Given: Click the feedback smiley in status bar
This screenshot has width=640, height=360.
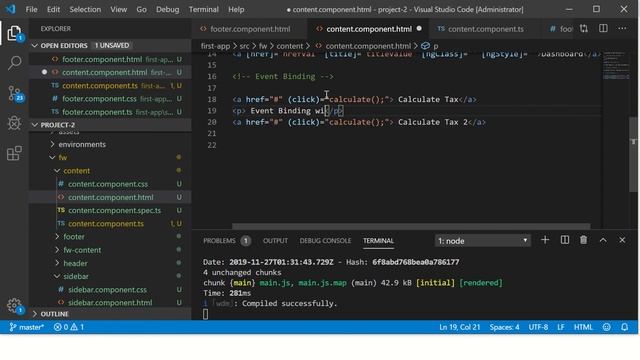Looking at the screenshot, I should [607, 327].
